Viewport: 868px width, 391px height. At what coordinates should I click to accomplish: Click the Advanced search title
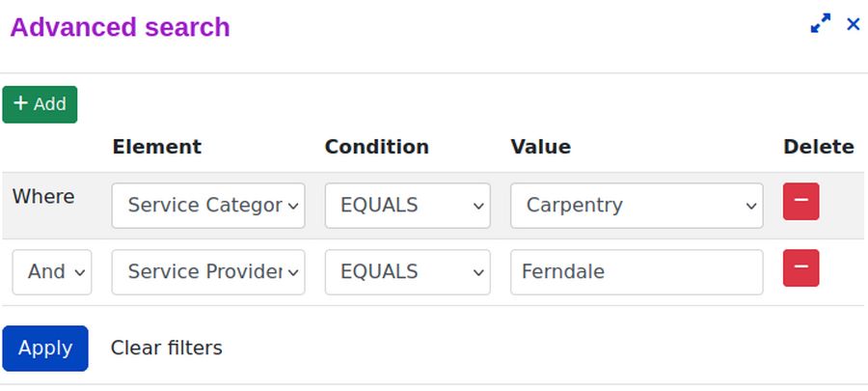coord(121,27)
